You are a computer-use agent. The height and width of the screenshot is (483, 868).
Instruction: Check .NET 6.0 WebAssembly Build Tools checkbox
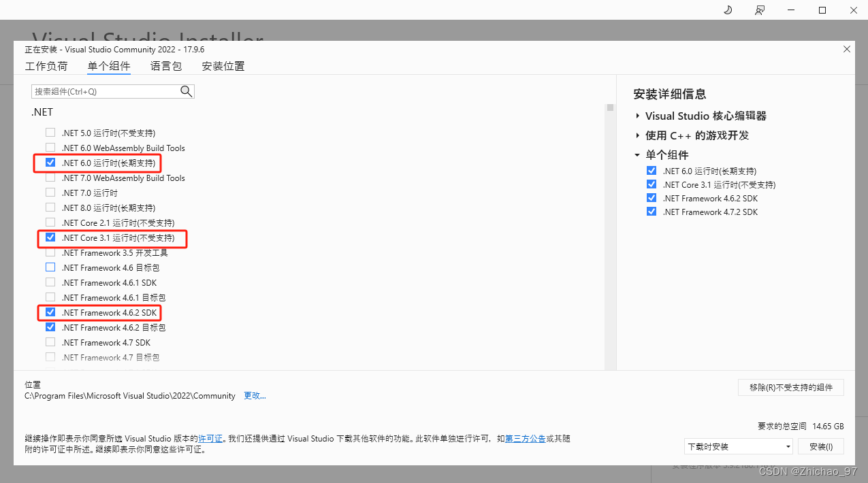click(x=50, y=148)
